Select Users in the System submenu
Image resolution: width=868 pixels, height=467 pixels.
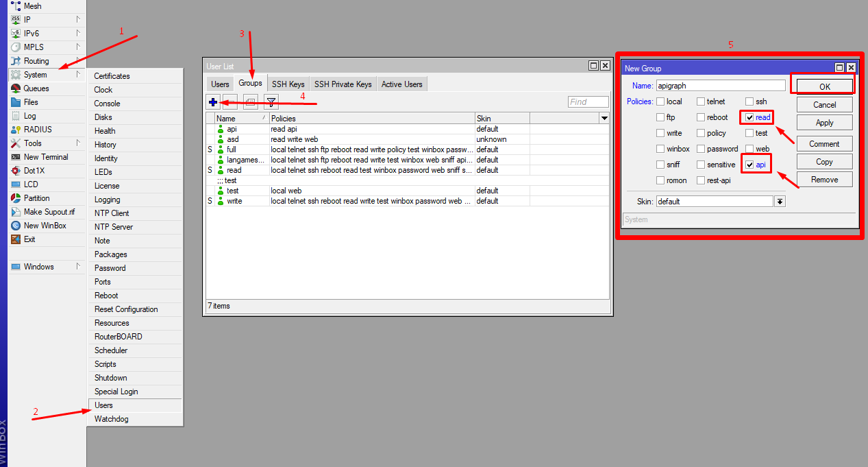[104, 405]
